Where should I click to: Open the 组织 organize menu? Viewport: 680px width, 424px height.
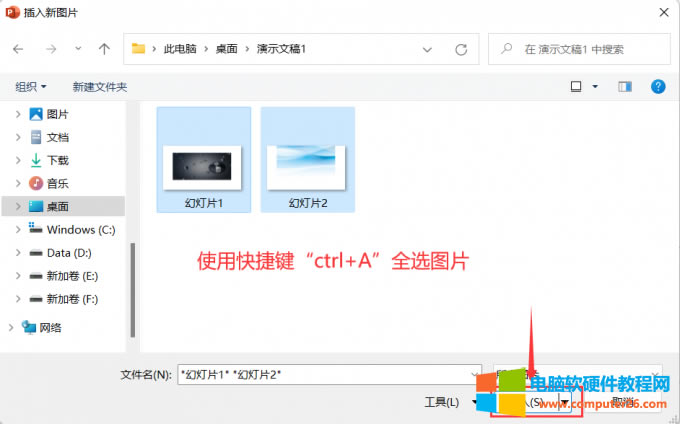point(31,87)
